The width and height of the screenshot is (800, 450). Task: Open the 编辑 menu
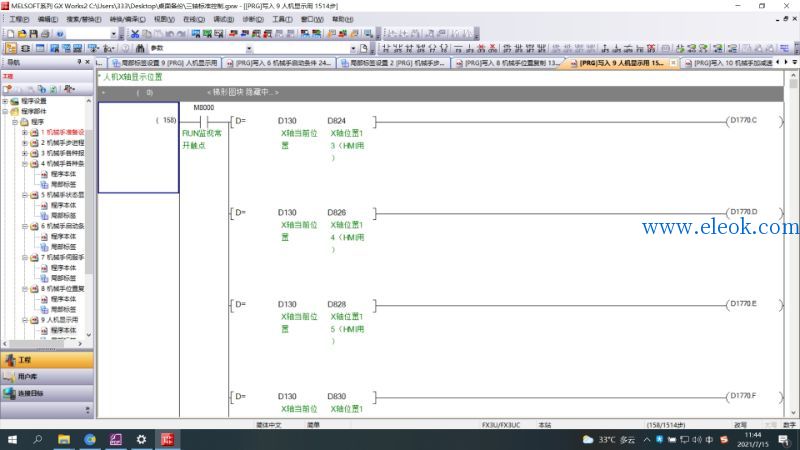(47, 19)
